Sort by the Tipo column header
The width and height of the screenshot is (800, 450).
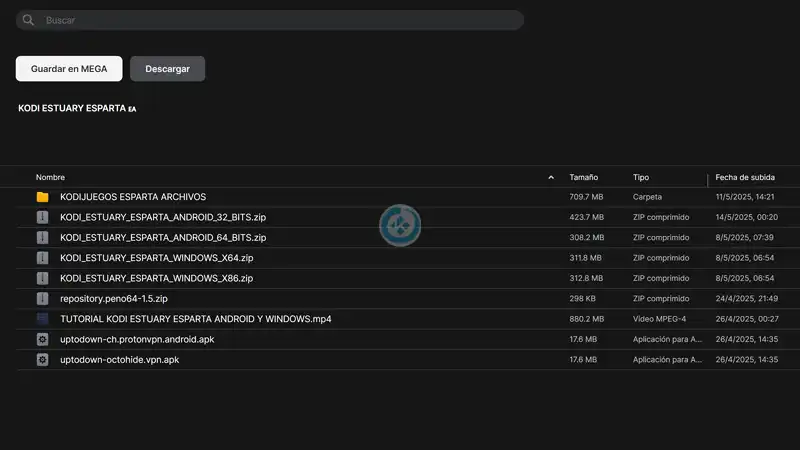pos(641,177)
